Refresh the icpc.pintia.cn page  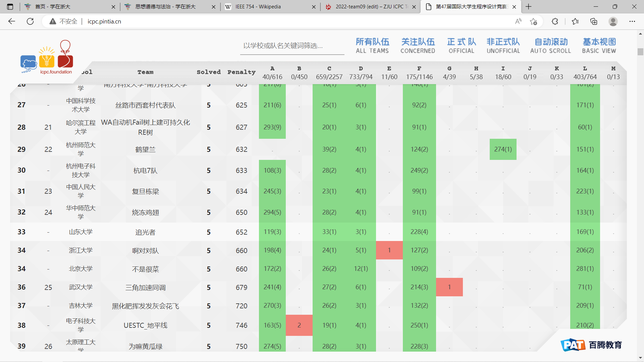30,21
